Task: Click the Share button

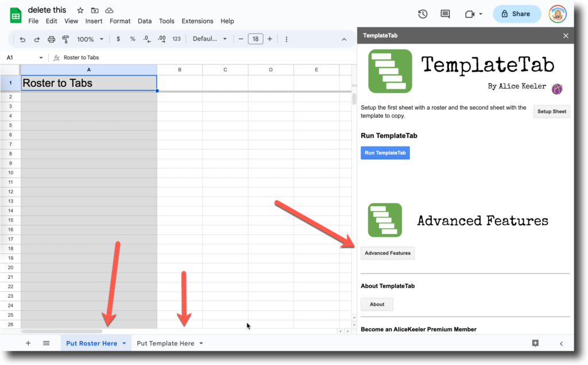Action: [x=517, y=14]
